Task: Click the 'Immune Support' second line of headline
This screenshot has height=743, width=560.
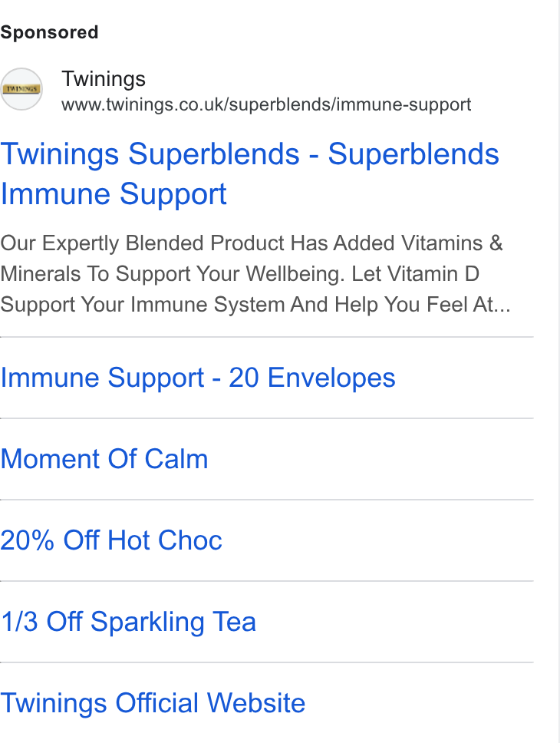Action: [x=114, y=194]
